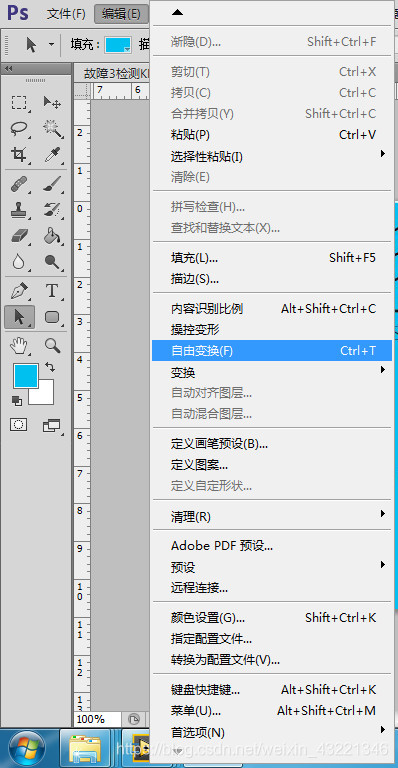This screenshot has width=398, height=768.
Task: Choose 自由变换(F) from the menu
Action: (272, 351)
